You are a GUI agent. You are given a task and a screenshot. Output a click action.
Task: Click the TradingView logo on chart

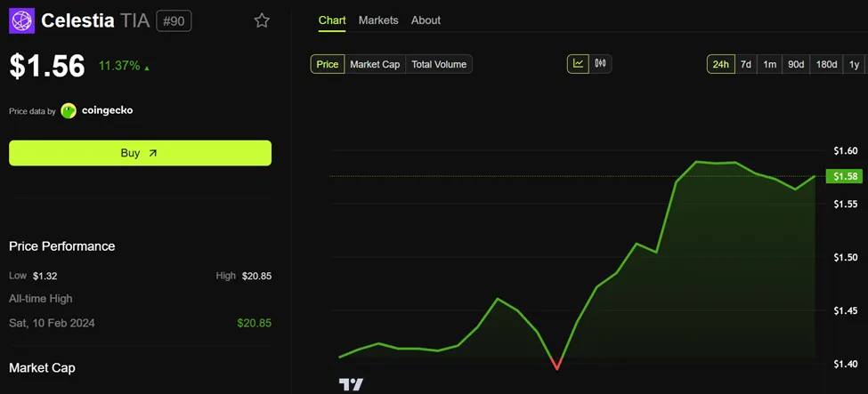pos(351,384)
